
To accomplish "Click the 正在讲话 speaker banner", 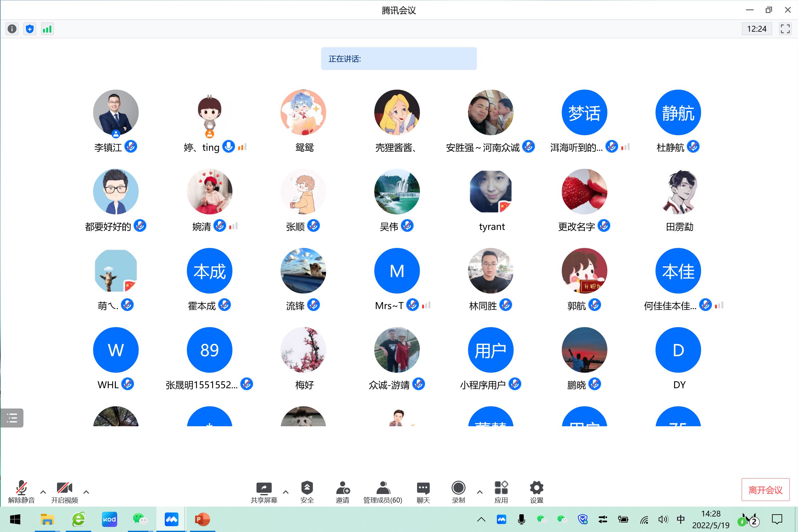I will [x=399, y=59].
